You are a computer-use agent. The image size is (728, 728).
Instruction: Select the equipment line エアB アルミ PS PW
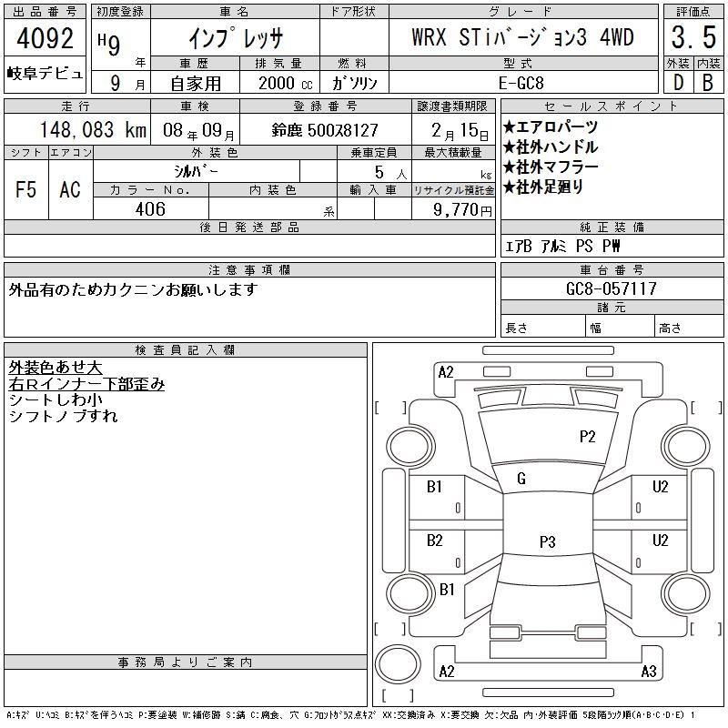562,246
